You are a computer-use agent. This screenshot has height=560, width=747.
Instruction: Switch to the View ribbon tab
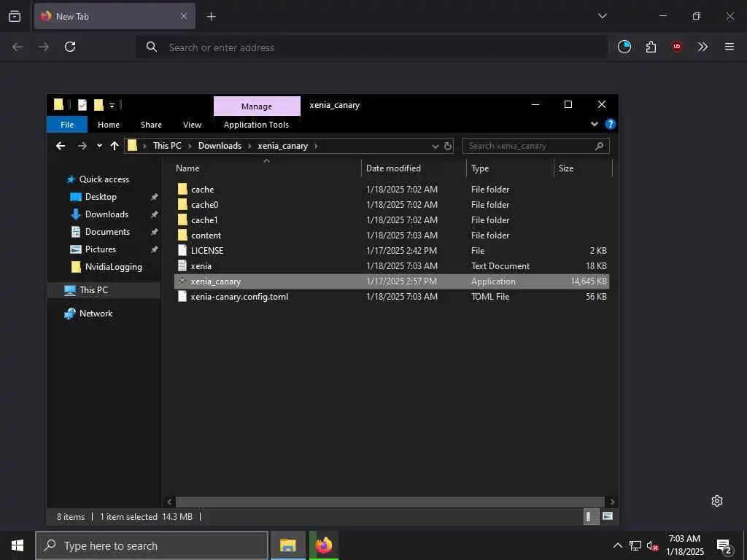(192, 125)
